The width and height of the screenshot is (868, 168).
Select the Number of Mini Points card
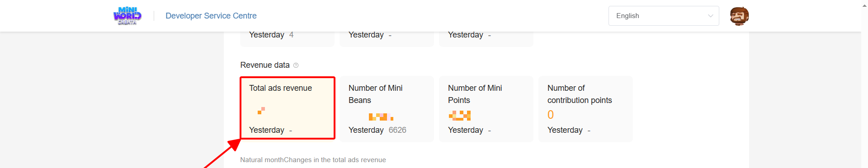pos(486,109)
